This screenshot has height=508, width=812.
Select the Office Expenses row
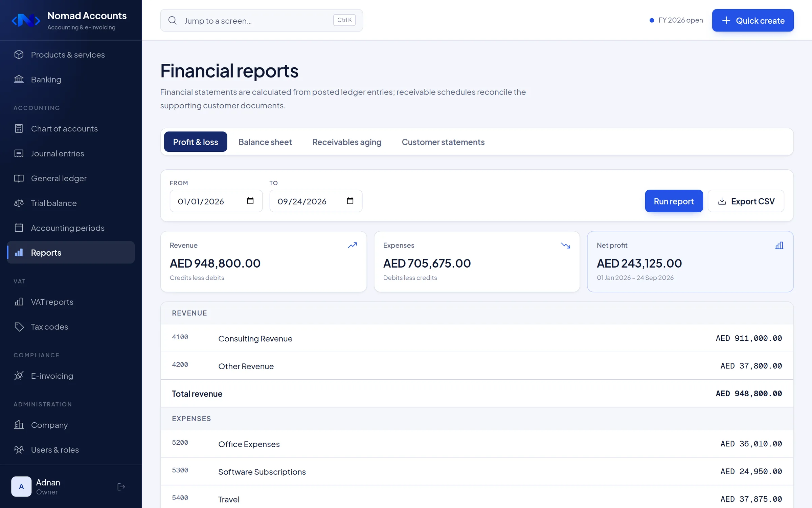[477, 444]
